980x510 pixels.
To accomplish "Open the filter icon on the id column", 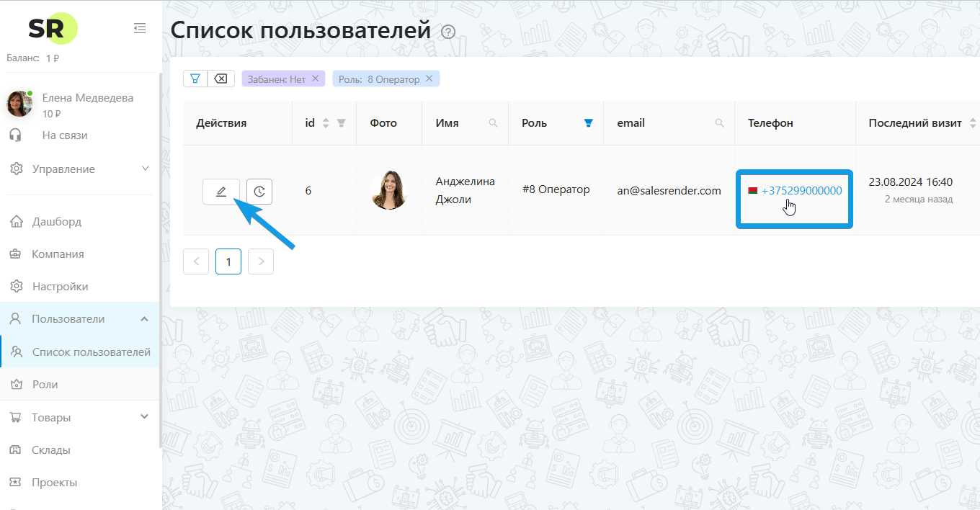I will [340, 122].
